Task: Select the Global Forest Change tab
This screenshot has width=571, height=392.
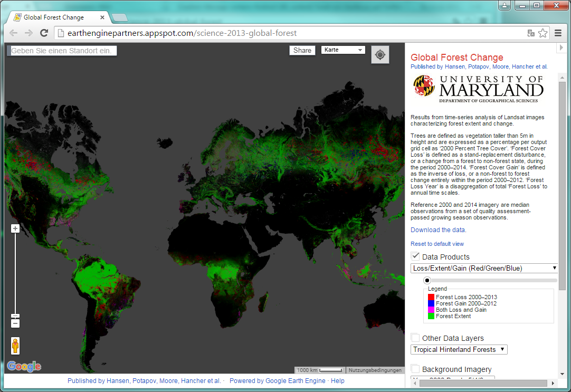Action: [x=55, y=17]
